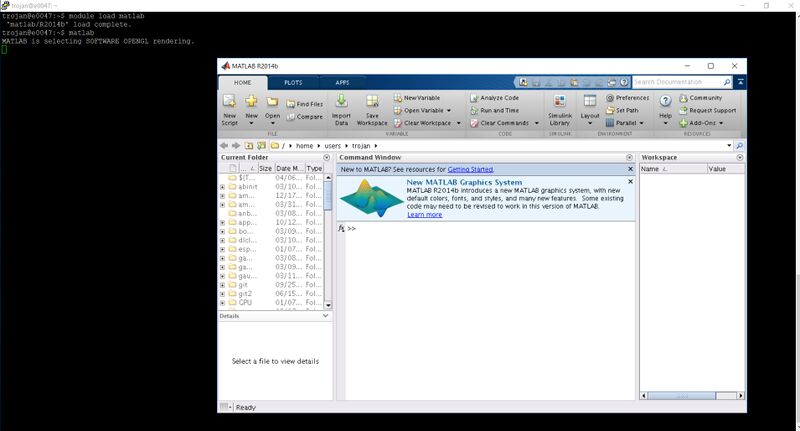The height and width of the screenshot is (431, 800).
Task: Move the Current Folder vertical scrollbar thumb
Action: (x=328, y=195)
